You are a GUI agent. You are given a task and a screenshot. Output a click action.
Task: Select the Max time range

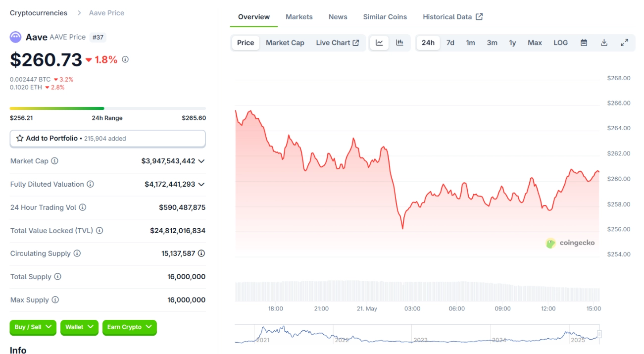coord(535,43)
